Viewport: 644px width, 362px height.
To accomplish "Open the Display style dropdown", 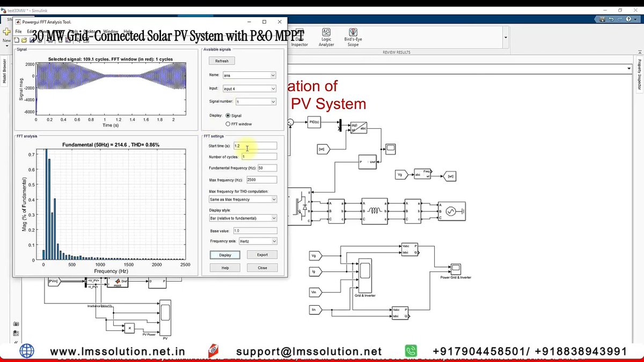I will point(243,218).
